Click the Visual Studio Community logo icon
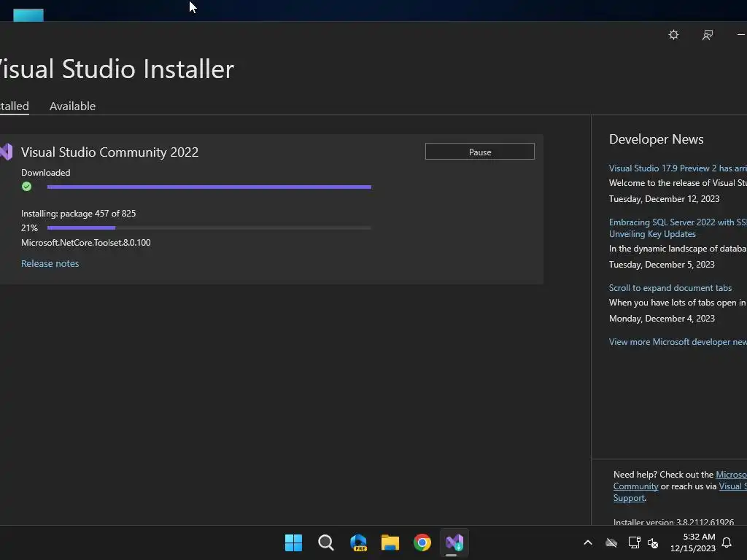Screen dimensions: 747x560 (x=6, y=152)
